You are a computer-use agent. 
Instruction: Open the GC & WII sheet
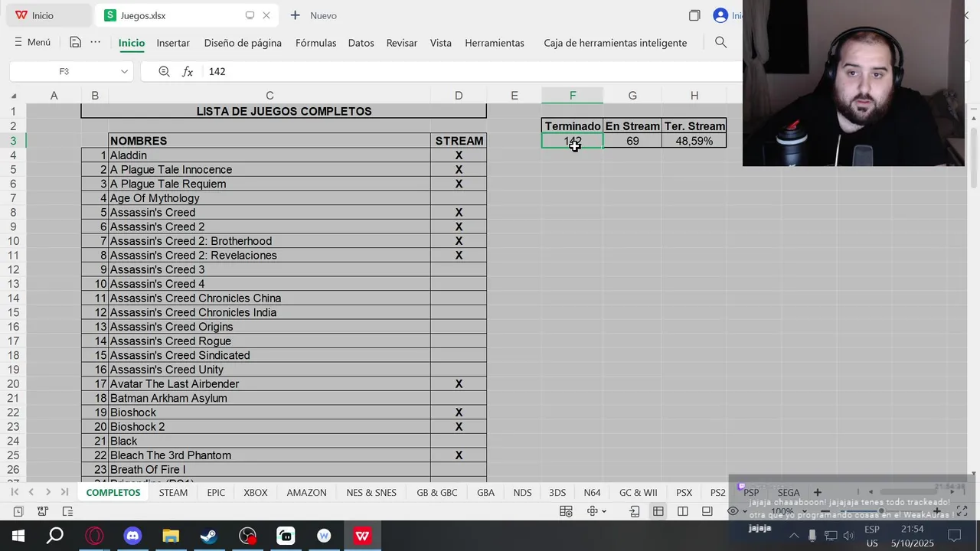(x=638, y=492)
